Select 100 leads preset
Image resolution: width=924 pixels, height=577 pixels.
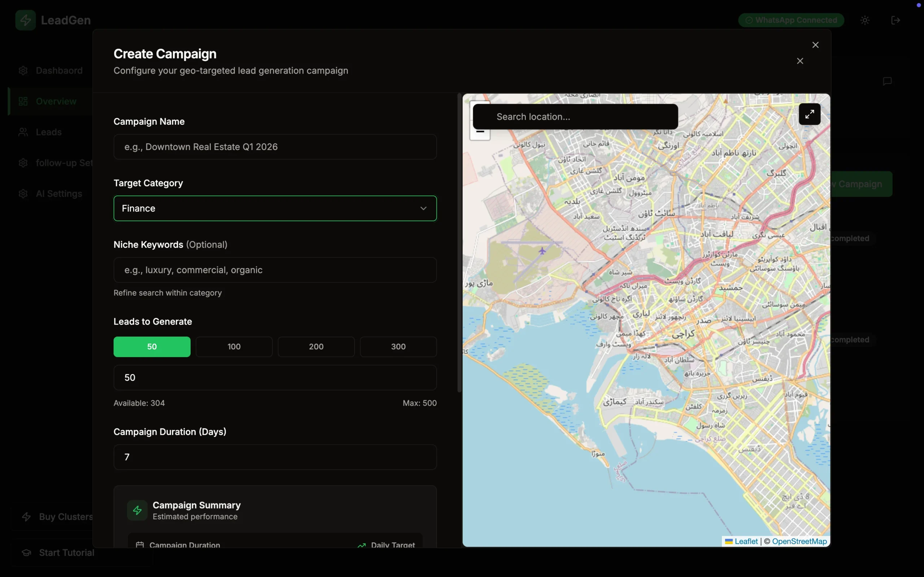(x=234, y=347)
